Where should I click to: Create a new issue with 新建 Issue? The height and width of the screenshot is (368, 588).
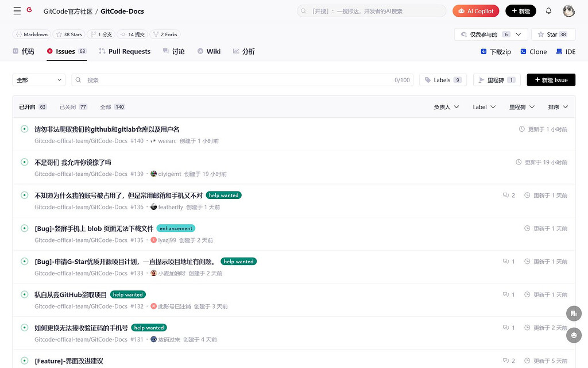pyautogui.click(x=551, y=80)
